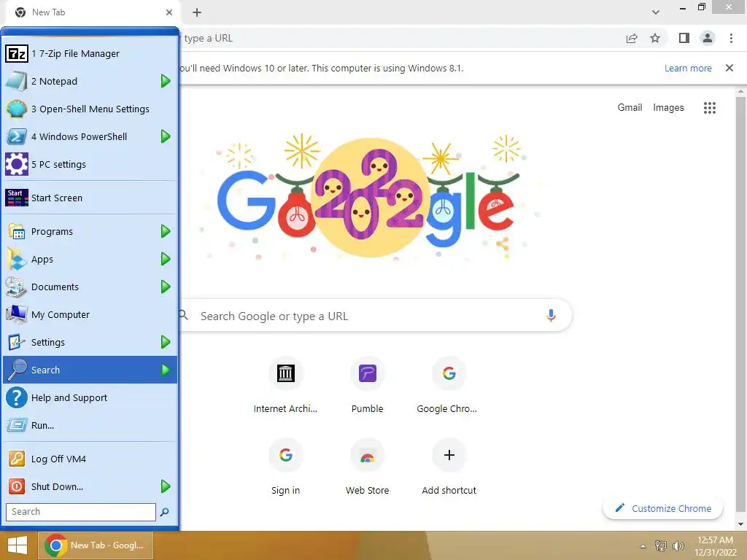This screenshot has width=747, height=560.
Task: Open a new tab with plus button
Action: pos(197,12)
